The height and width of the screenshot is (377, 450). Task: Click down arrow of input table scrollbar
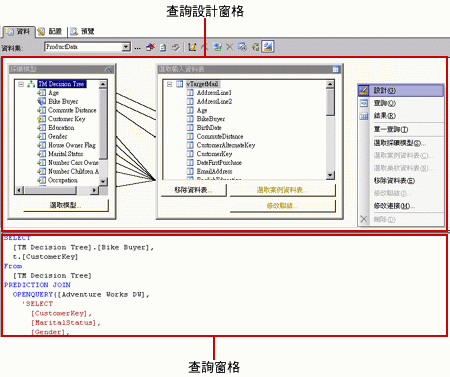pos(330,175)
